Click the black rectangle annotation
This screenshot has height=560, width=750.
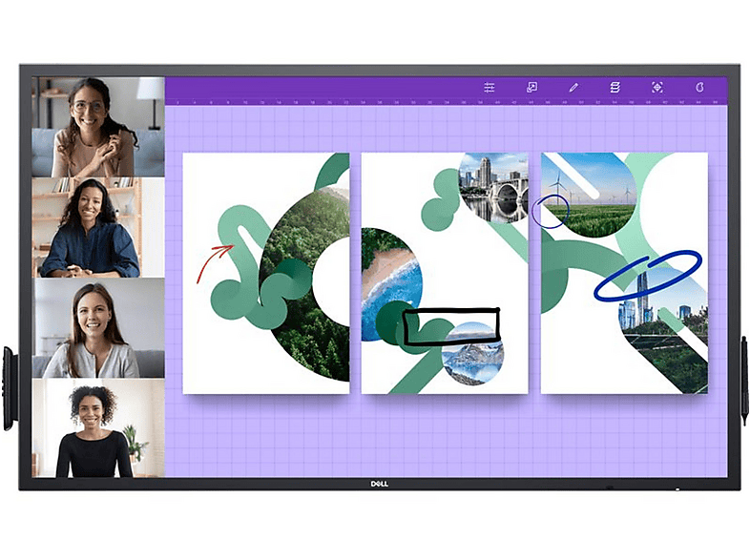click(451, 326)
